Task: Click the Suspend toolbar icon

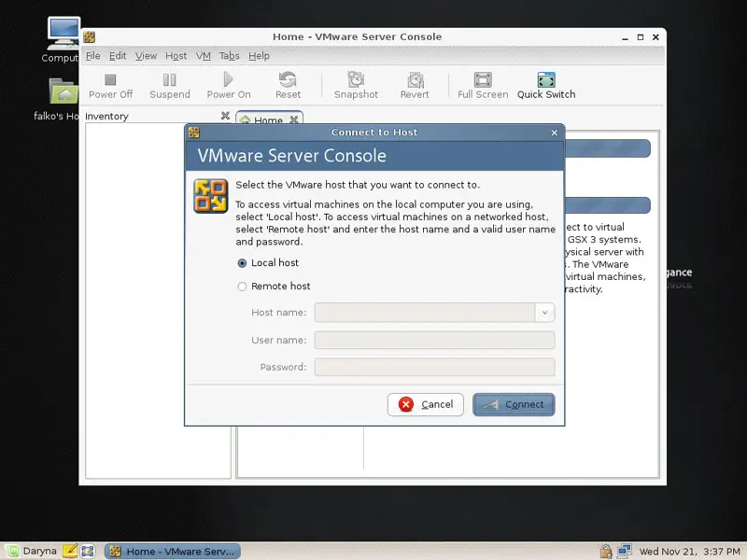Action: tap(170, 79)
